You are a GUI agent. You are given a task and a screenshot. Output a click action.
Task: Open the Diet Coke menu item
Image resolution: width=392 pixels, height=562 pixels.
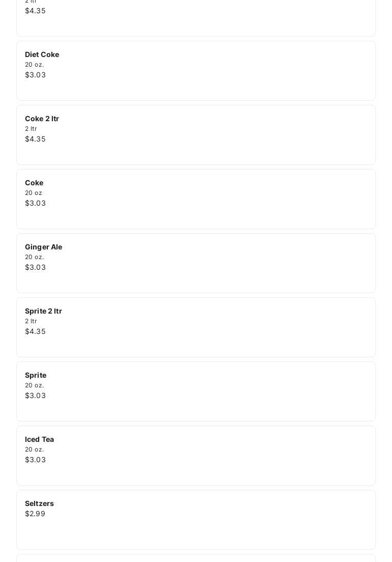tap(42, 54)
